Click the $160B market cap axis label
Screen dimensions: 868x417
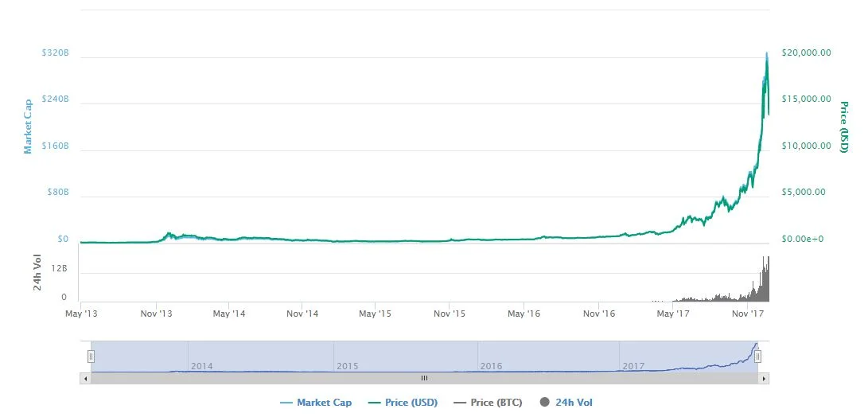(x=56, y=146)
